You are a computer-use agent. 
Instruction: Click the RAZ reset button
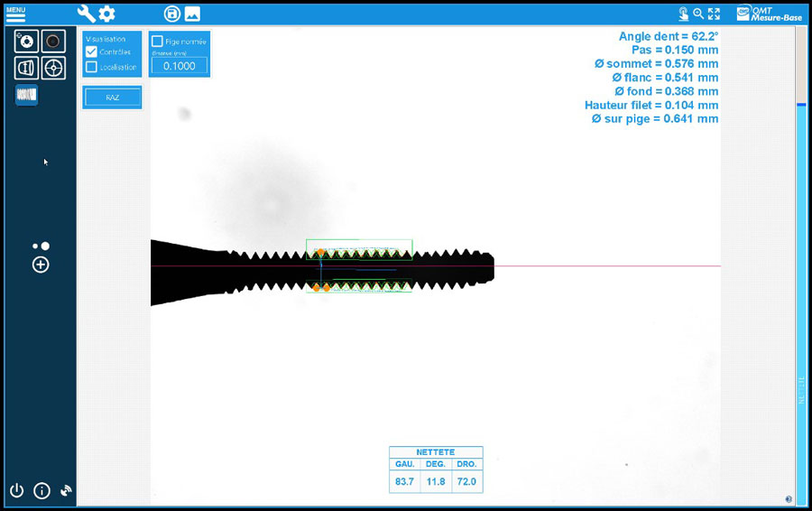(x=112, y=98)
